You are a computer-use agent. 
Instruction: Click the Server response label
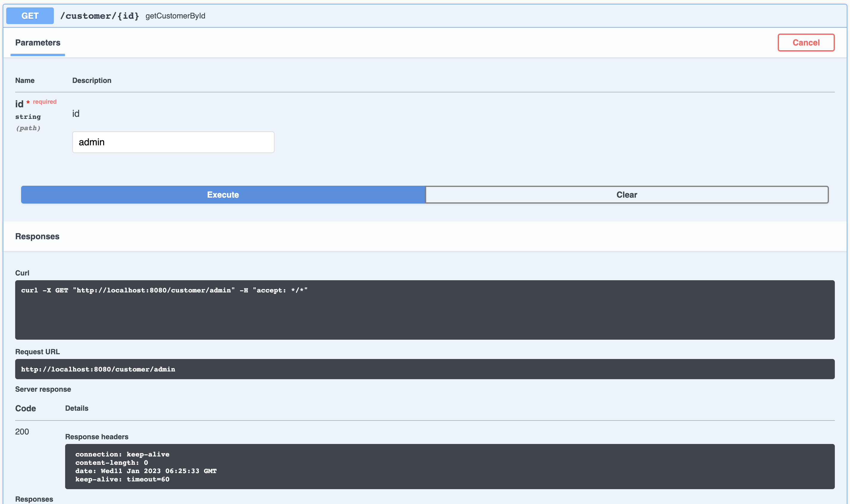point(43,389)
